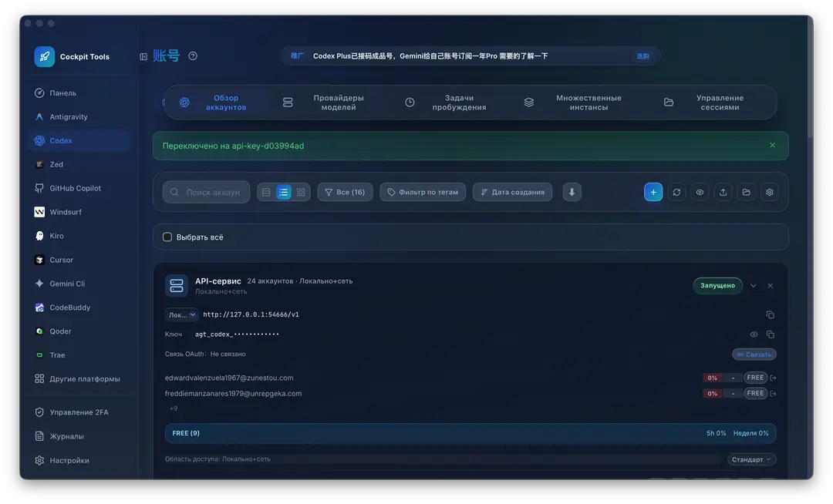Click the Cockpit Tools rocket logo
833x504 pixels.
coord(45,57)
